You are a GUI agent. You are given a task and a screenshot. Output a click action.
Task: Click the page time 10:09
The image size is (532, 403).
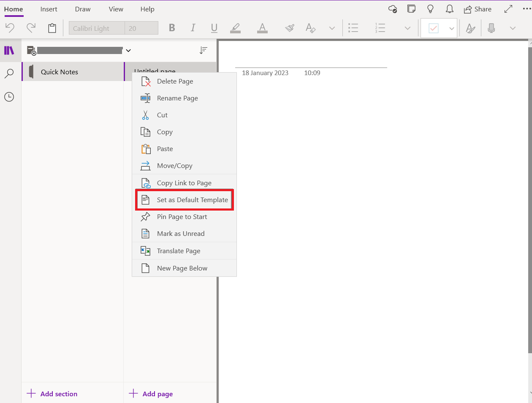click(x=312, y=73)
